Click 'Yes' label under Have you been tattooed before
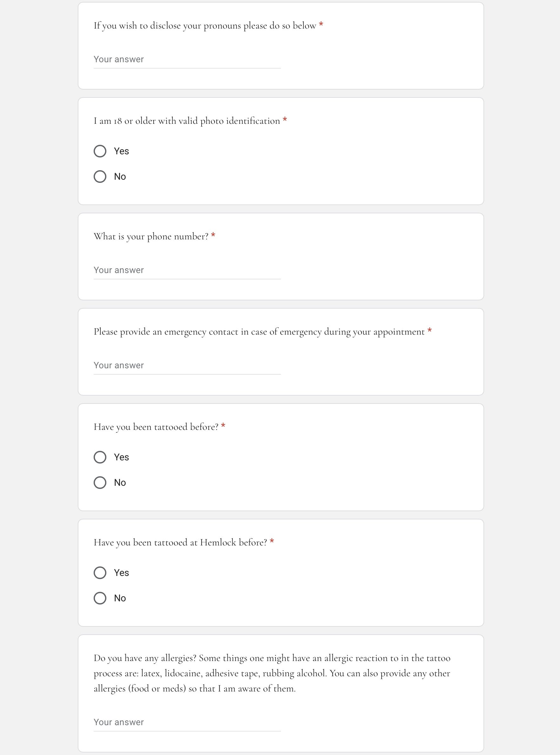This screenshot has width=560, height=755. pyautogui.click(x=121, y=457)
